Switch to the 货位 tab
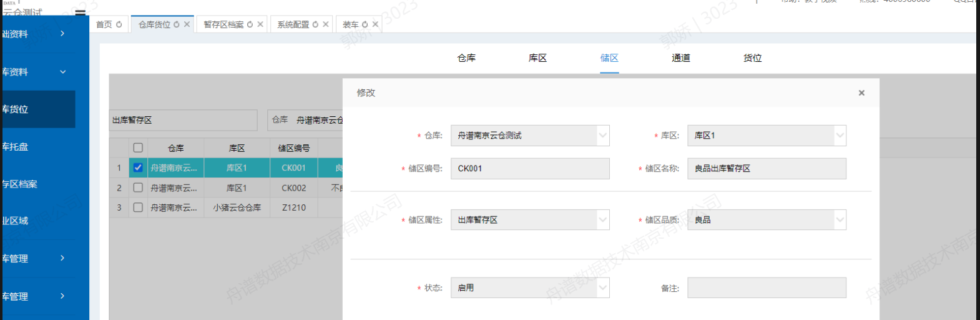980x320 pixels. 752,58
